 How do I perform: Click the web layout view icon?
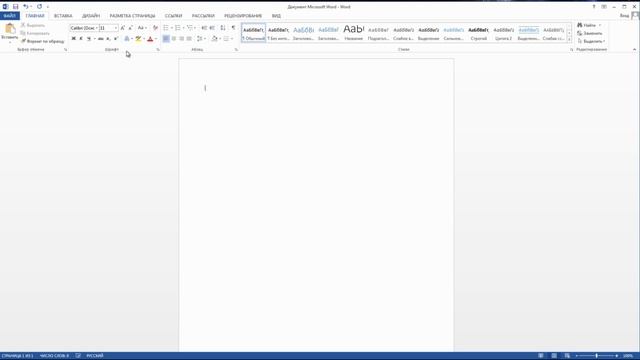point(567,356)
